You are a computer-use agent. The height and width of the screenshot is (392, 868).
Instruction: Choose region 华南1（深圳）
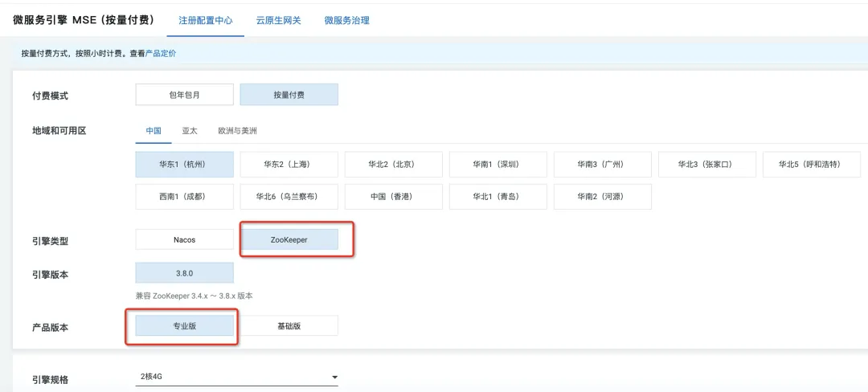(498, 164)
